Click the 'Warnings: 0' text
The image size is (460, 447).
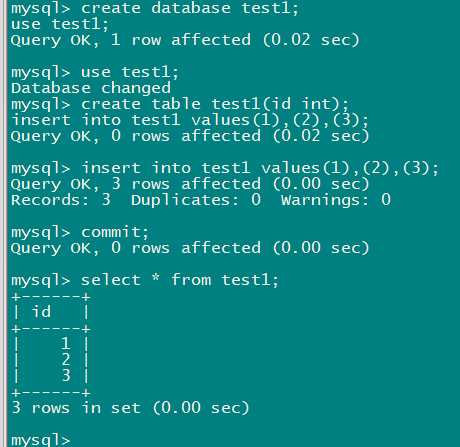[336, 200]
